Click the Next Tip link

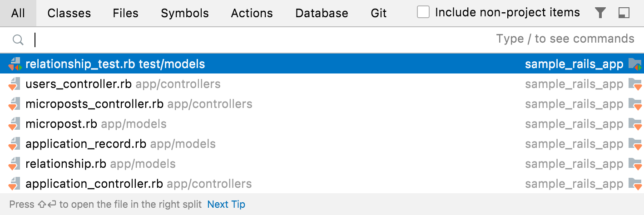[226, 205]
